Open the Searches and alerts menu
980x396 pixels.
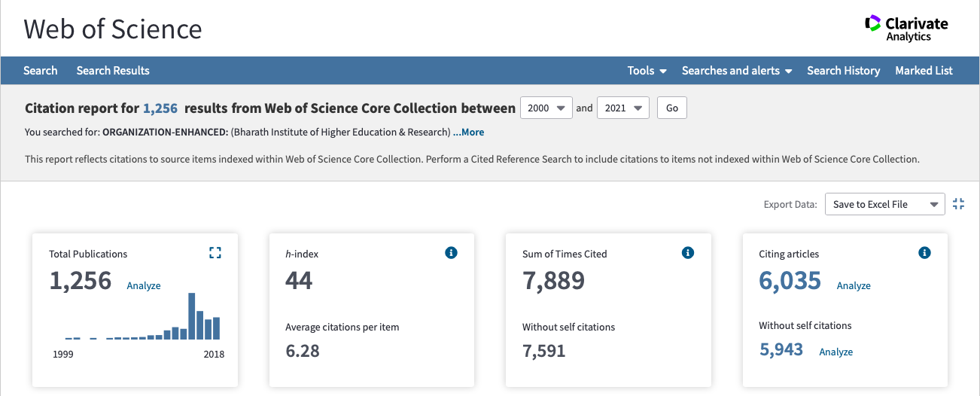(x=736, y=71)
